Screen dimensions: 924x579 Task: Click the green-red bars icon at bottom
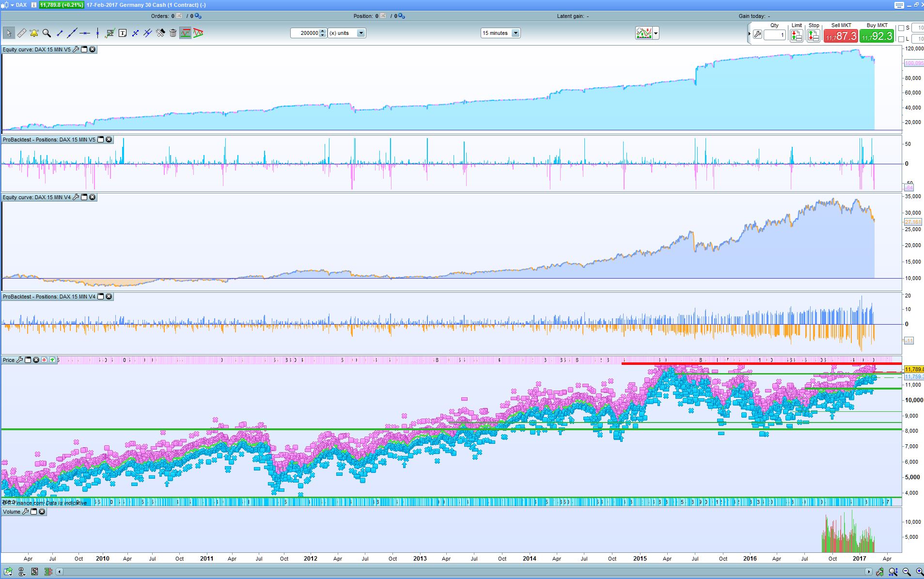(48, 572)
